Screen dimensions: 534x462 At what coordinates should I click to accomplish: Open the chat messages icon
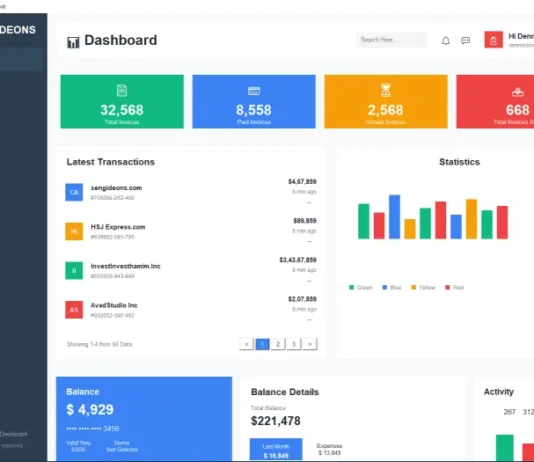pos(466,41)
